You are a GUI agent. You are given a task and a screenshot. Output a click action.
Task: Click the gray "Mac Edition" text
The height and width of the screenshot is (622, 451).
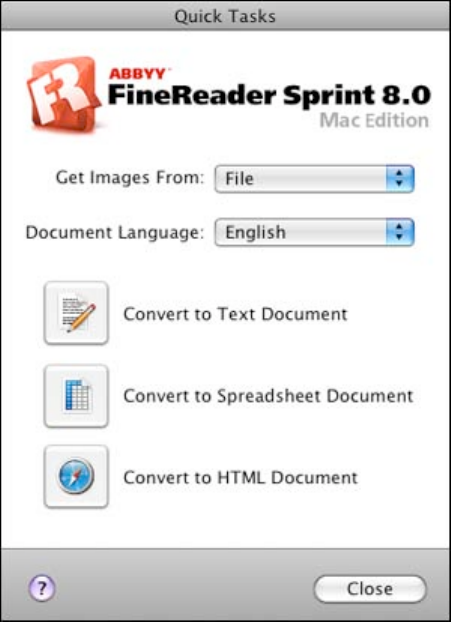pos(374,121)
